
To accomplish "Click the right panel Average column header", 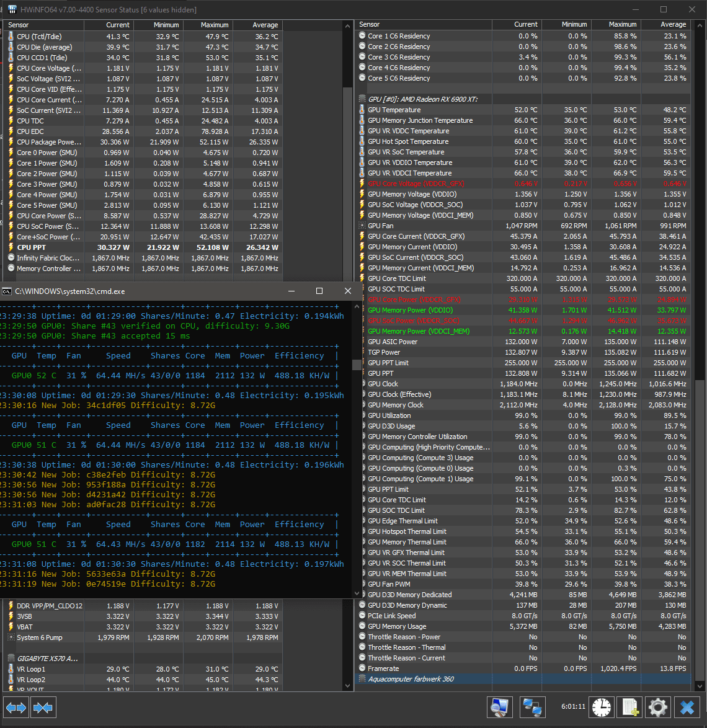I will (665, 25).
